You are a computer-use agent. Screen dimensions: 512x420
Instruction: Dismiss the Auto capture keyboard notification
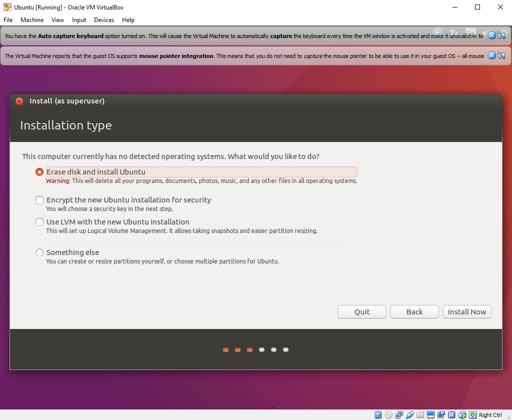[491, 35]
